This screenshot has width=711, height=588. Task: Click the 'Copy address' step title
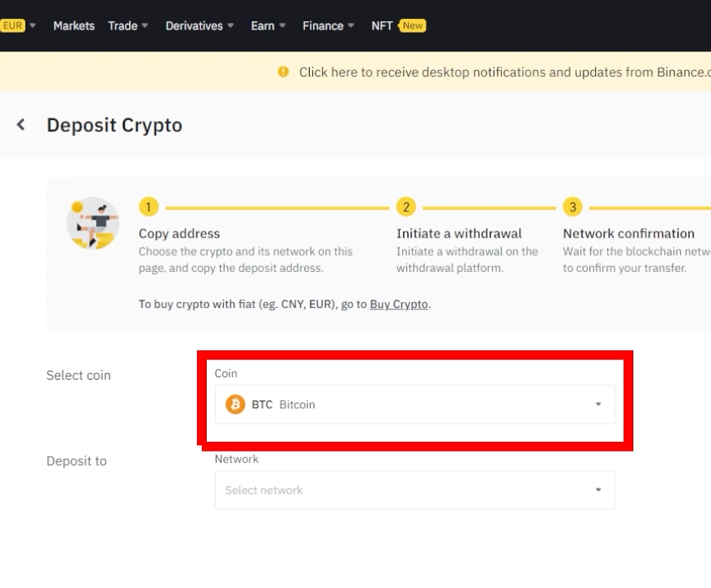pos(179,234)
